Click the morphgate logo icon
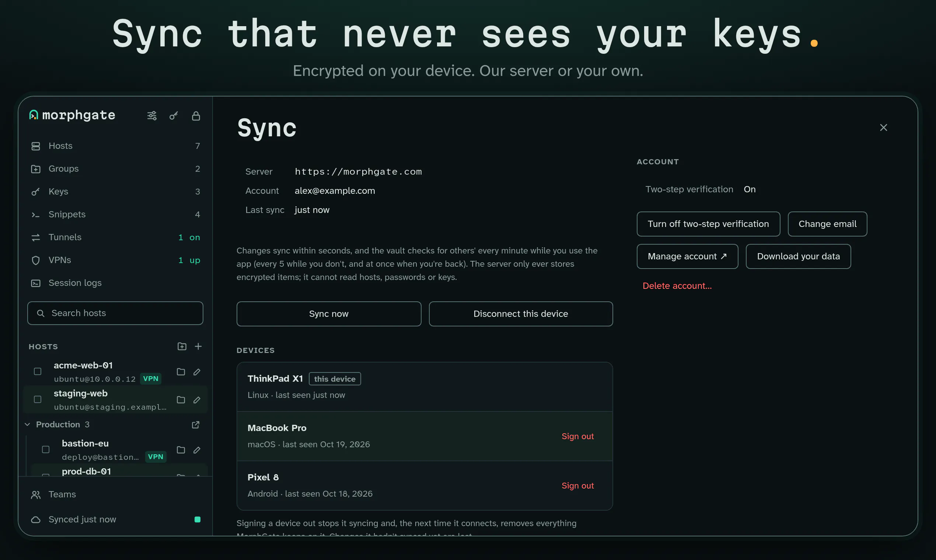Viewport: 936px width, 560px height. click(x=34, y=115)
